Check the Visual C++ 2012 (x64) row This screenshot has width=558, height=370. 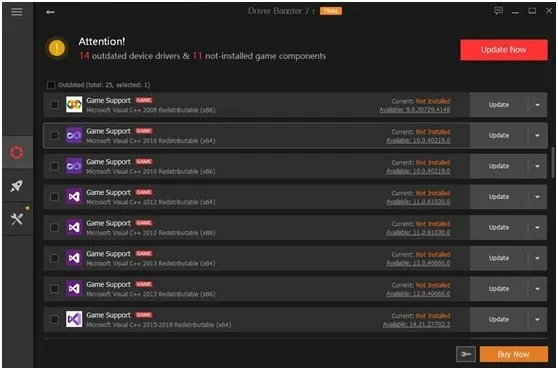[54, 196]
